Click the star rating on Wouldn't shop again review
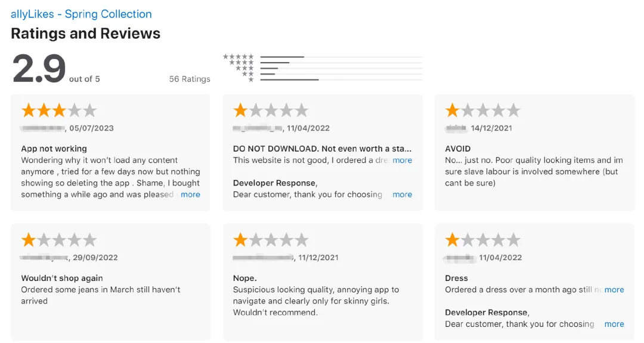Viewport: 644px width, 343px height. (x=58, y=240)
